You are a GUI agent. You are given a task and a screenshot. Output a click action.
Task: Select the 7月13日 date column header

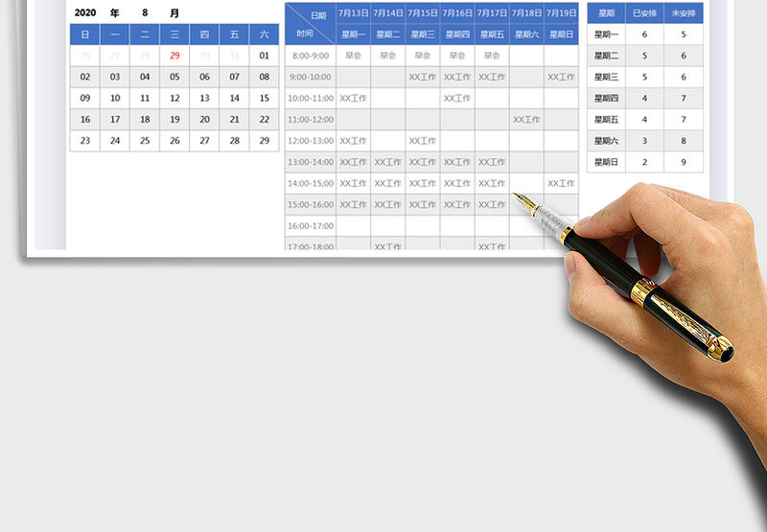353,13
